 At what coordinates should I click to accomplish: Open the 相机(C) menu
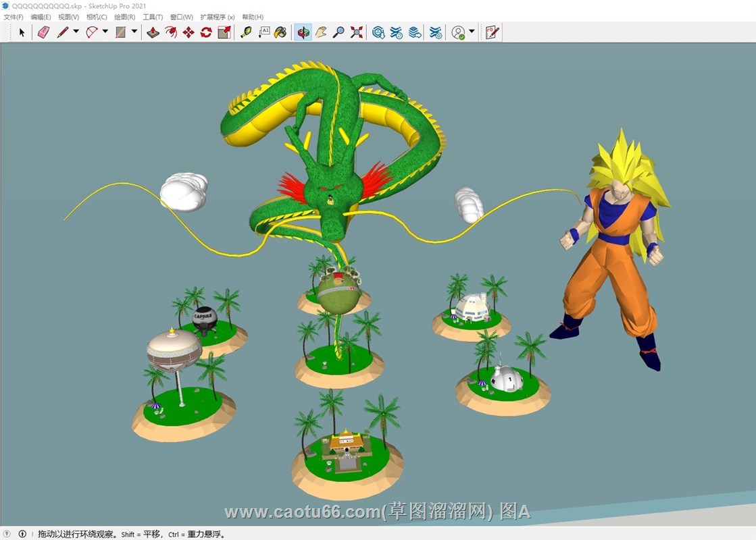(97, 17)
